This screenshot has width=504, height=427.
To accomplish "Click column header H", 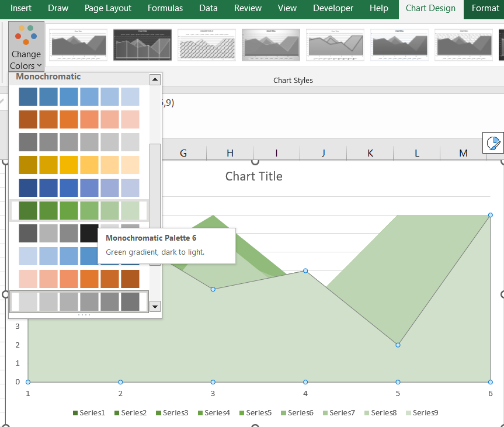I will (x=230, y=153).
